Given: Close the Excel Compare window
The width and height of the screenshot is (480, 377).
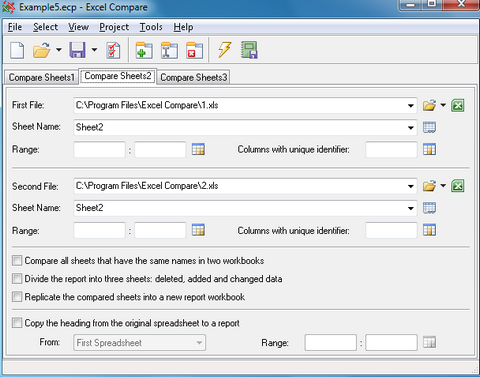Looking at the screenshot, I should coord(461,4).
